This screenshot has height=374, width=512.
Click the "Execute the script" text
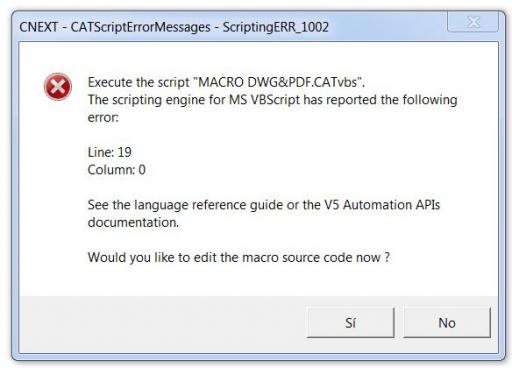click(138, 82)
